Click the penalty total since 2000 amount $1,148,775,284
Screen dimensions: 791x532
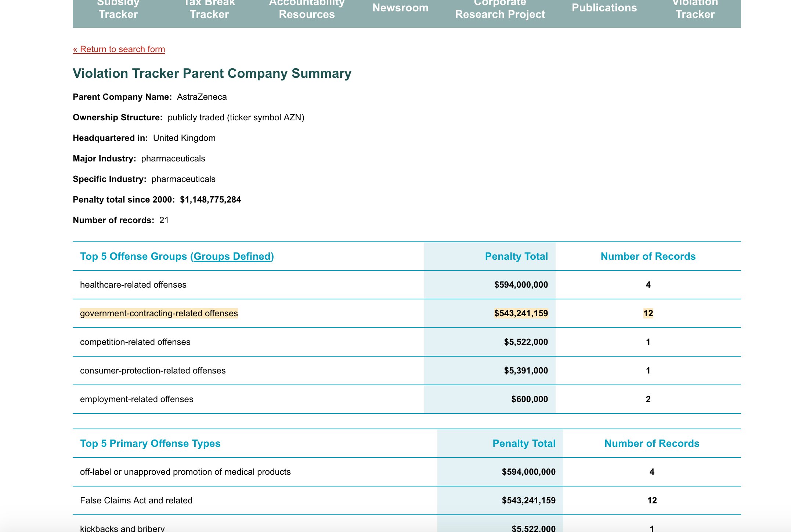[x=210, y=200]
